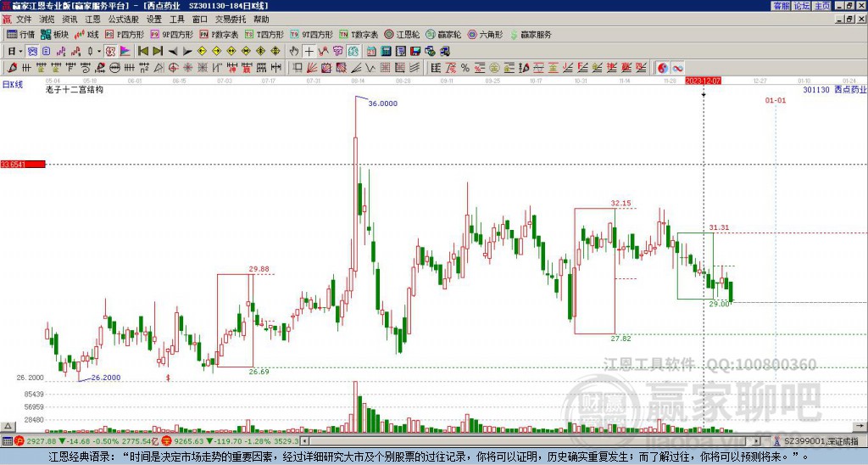Viewport: 868px width, 465px height.
Task: Click the red pencil drawing tool
Action: coord(12,68)
